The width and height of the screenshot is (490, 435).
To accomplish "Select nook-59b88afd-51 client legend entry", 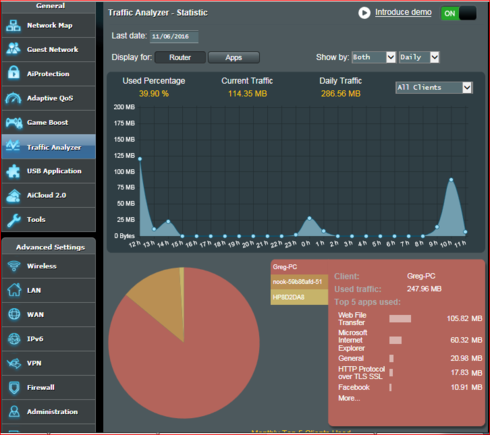I will pyautogui.click(x=299, y=282).
